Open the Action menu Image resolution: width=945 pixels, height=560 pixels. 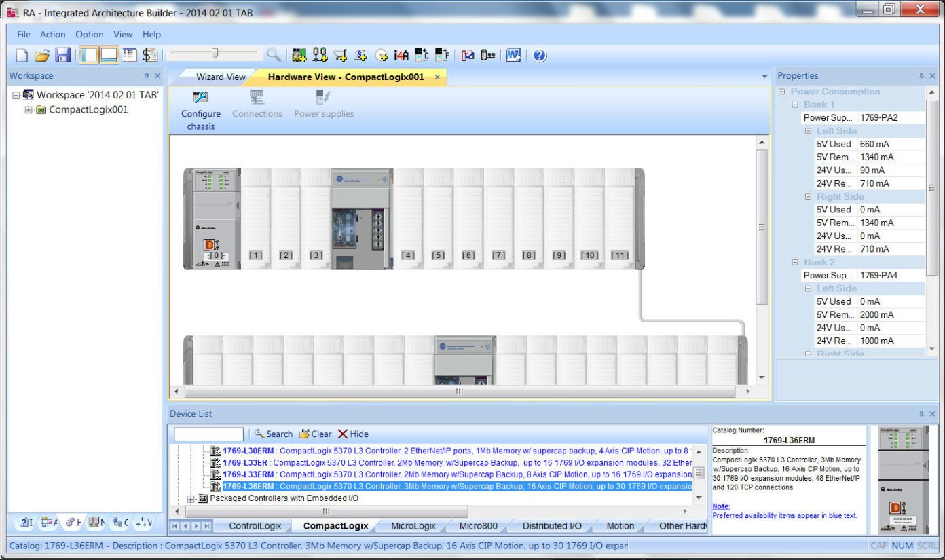tap(52, 34)
